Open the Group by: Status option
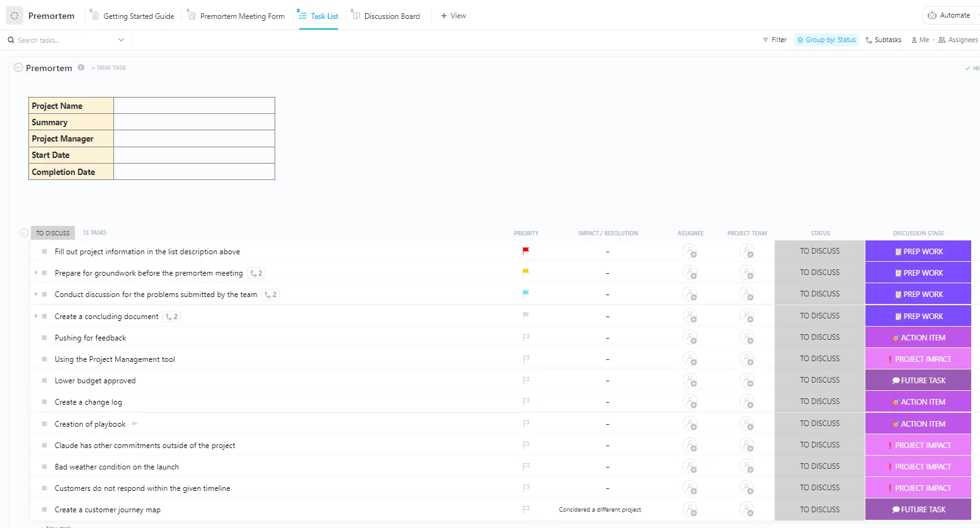Screen dimensions: 980x528 826,40
